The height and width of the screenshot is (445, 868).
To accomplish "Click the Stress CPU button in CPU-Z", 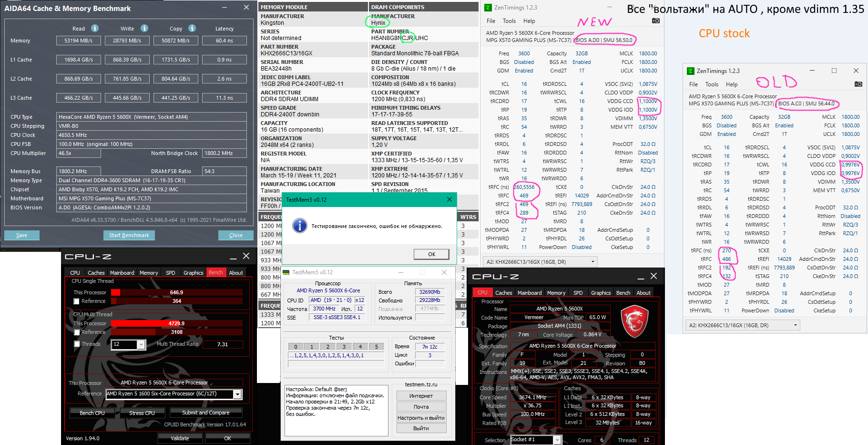I will point(142,413).
